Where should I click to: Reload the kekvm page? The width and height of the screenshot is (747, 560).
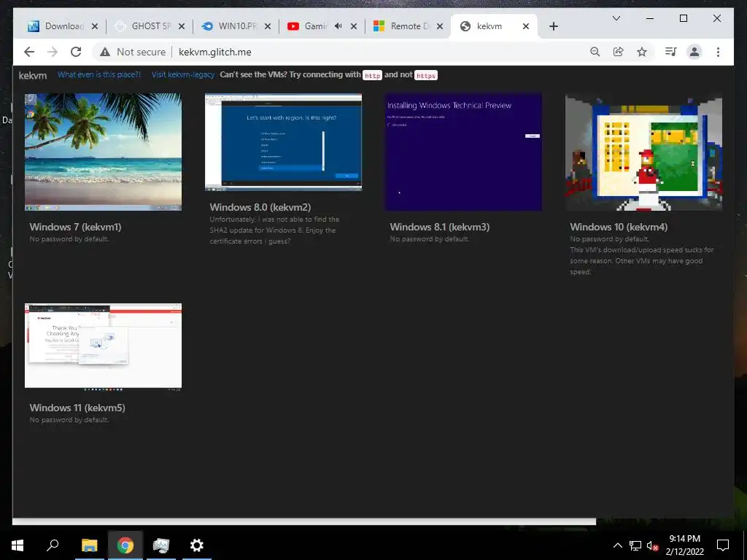[x=76, y=52]
